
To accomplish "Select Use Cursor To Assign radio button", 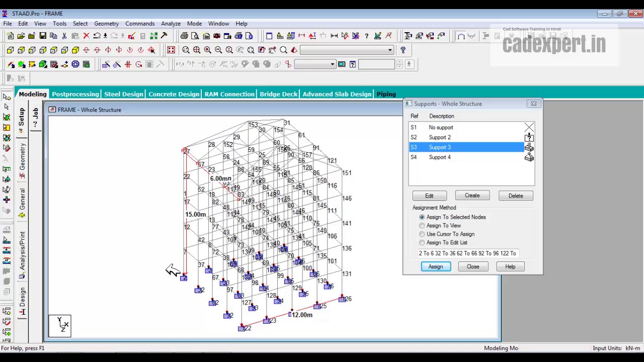I will coord(422,234).
